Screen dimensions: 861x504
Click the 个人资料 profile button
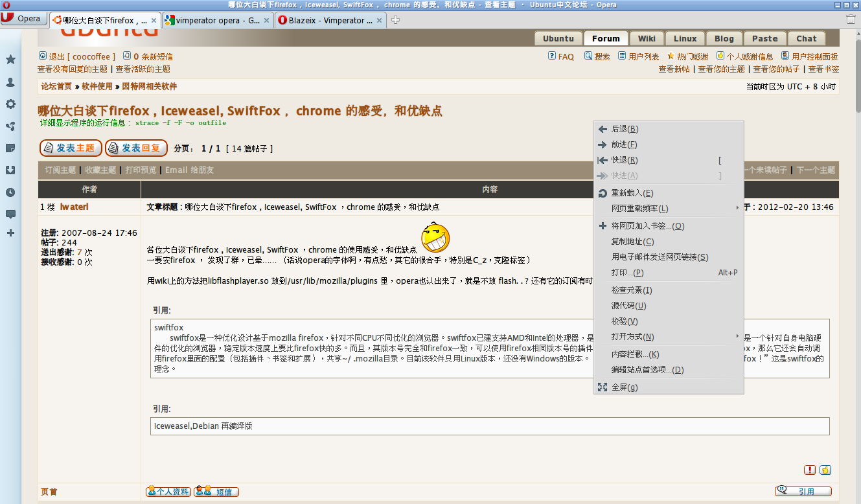(168, 492)
